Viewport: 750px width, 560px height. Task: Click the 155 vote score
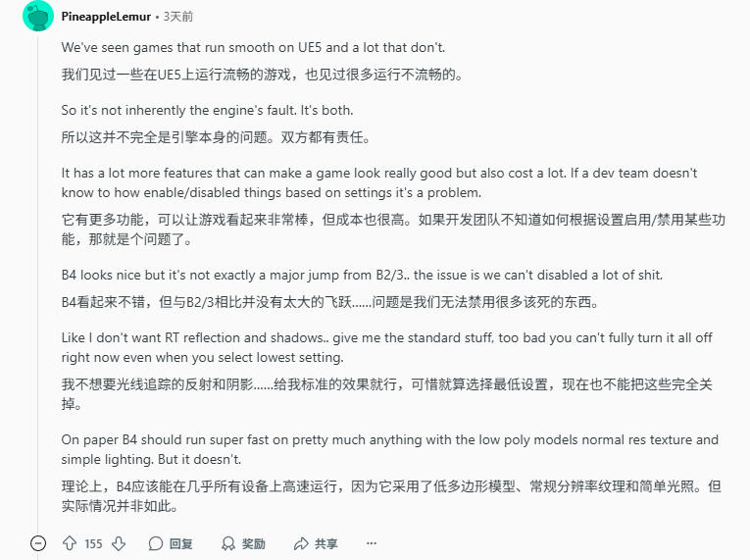coord(93,543)
